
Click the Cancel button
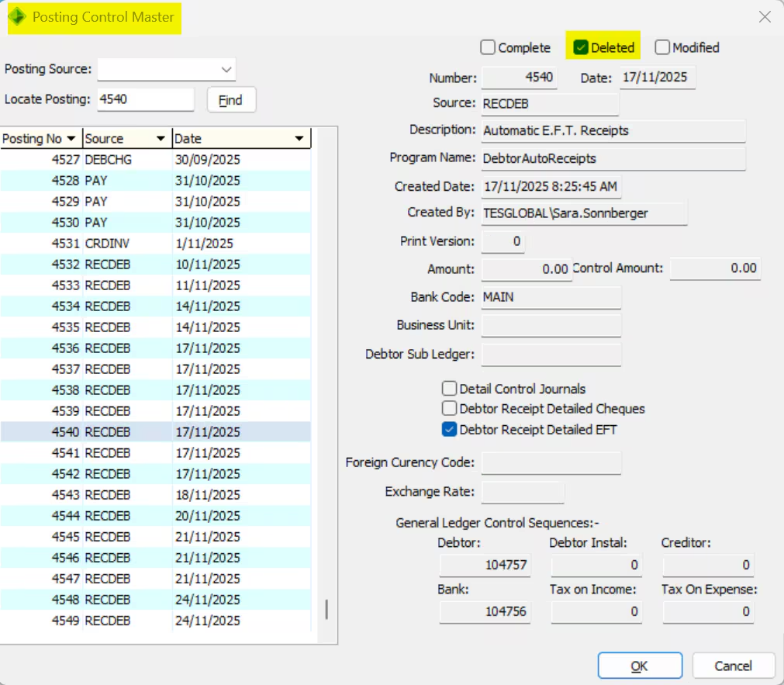coord(733,666)
